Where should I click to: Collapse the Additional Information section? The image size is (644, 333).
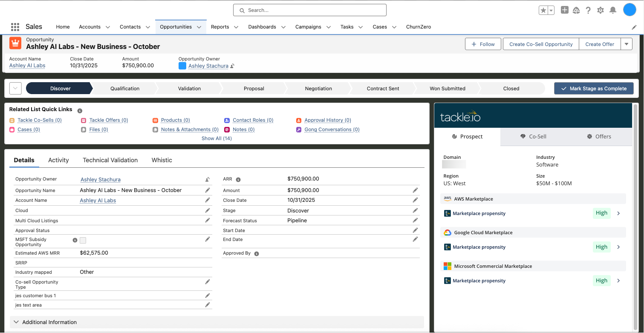[x=16, y=322]
